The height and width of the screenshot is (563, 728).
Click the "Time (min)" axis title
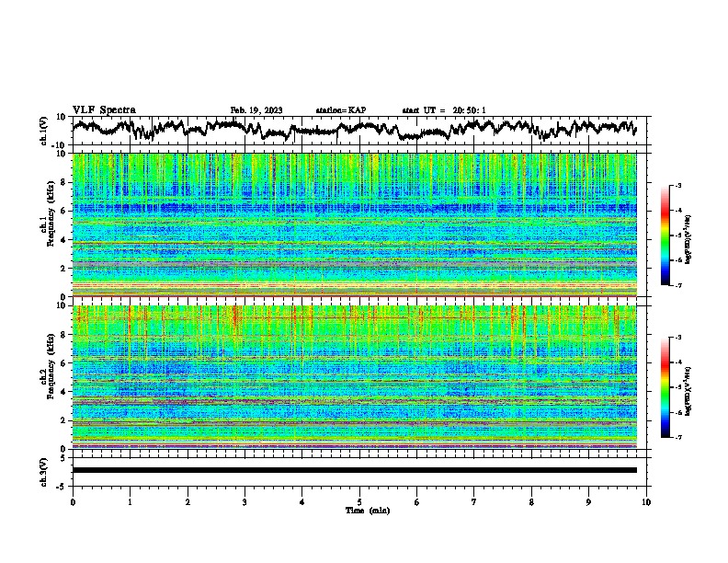point(368,511)
